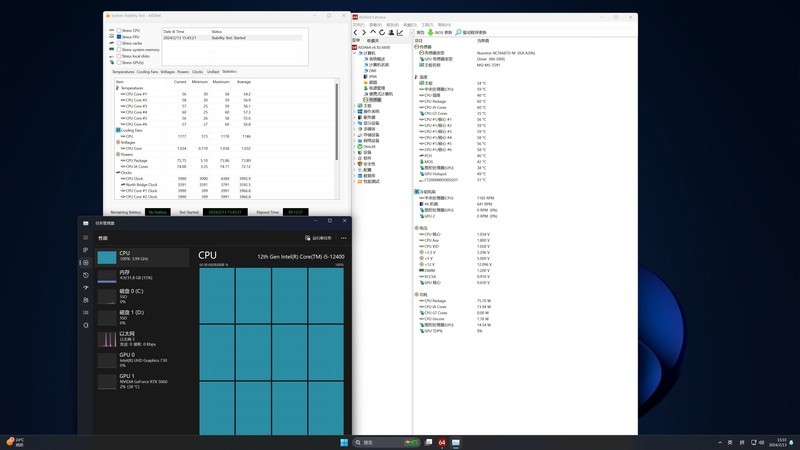Image resolution: width=800 pixels, height=450 pixels.
Task: Uncheck the Stress FPU checkbox
Action: (x=118, y=37)
